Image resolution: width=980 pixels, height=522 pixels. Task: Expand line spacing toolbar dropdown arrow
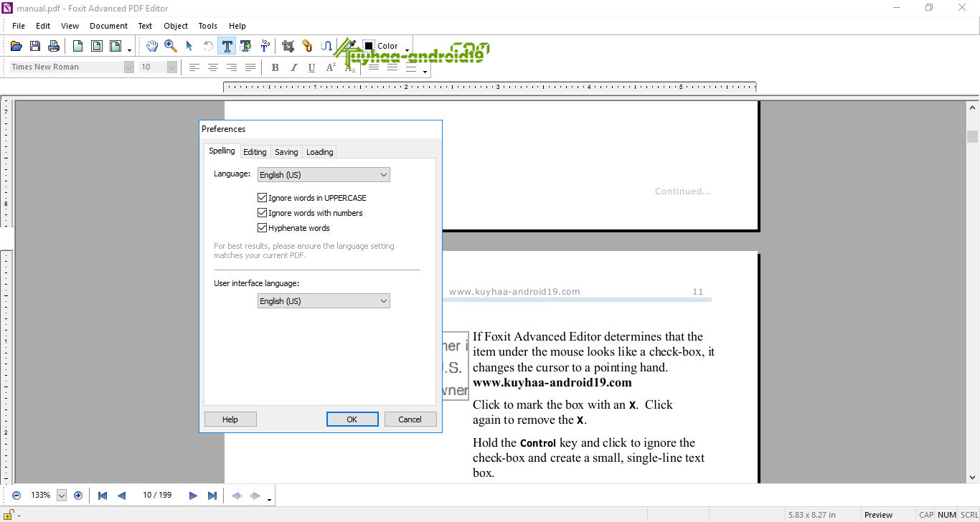tap(425, 72)
